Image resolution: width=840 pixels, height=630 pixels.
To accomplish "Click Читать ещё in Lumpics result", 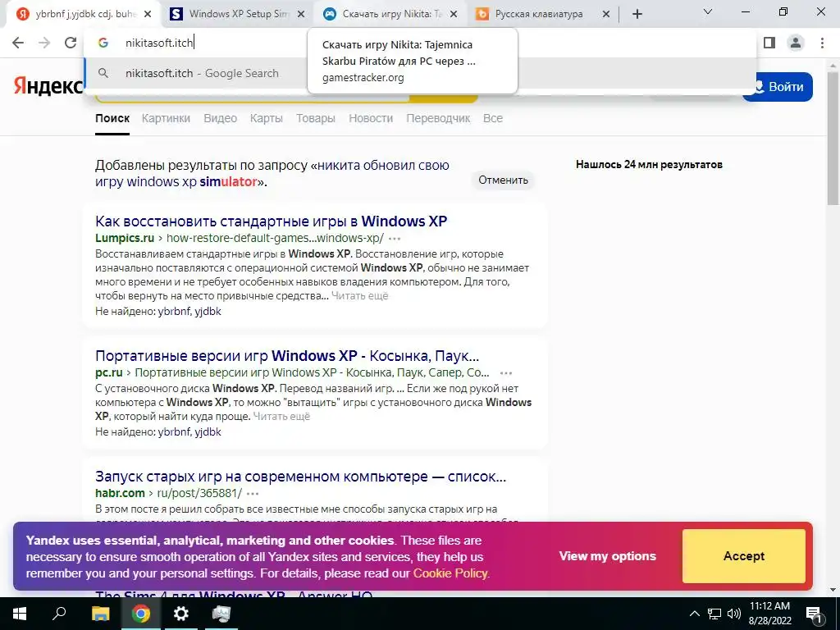I will click(359, 295).
